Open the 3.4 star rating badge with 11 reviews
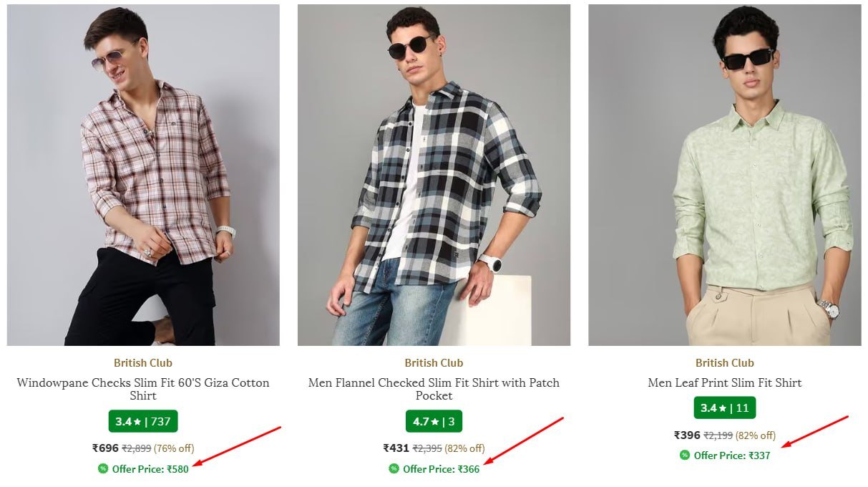The width and height of the screenshot is (868, 487). tap(725, 408)
